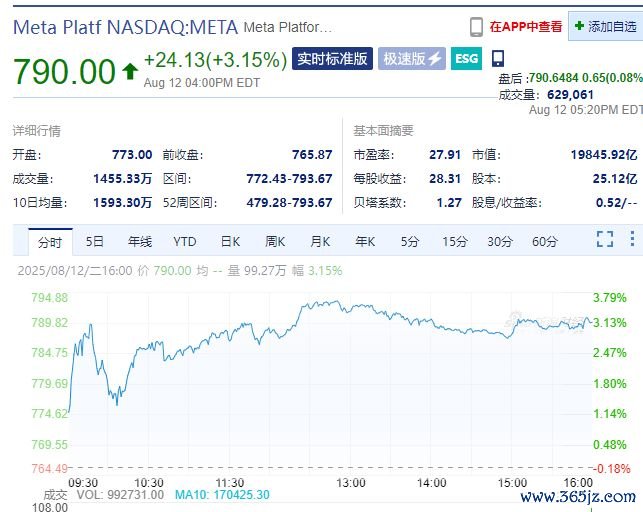The width and height of the screenshot is (643, 512).
Task: Select the 年线 chart period
Action: point(139,241)
